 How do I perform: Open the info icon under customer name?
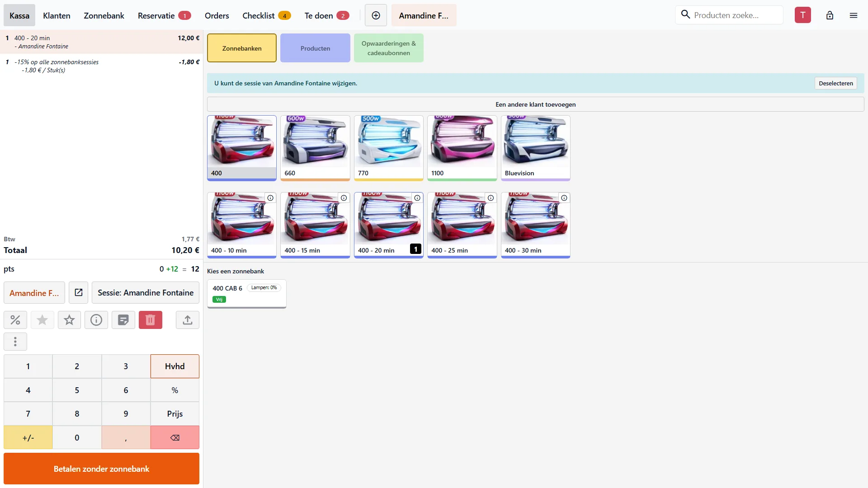(x=96, y=320)
